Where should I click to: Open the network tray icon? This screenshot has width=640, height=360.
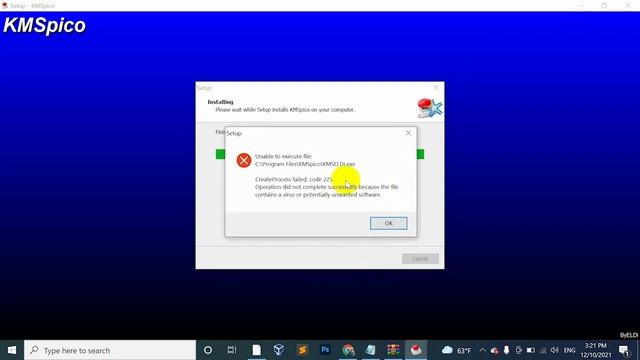(x=543, y=350)
